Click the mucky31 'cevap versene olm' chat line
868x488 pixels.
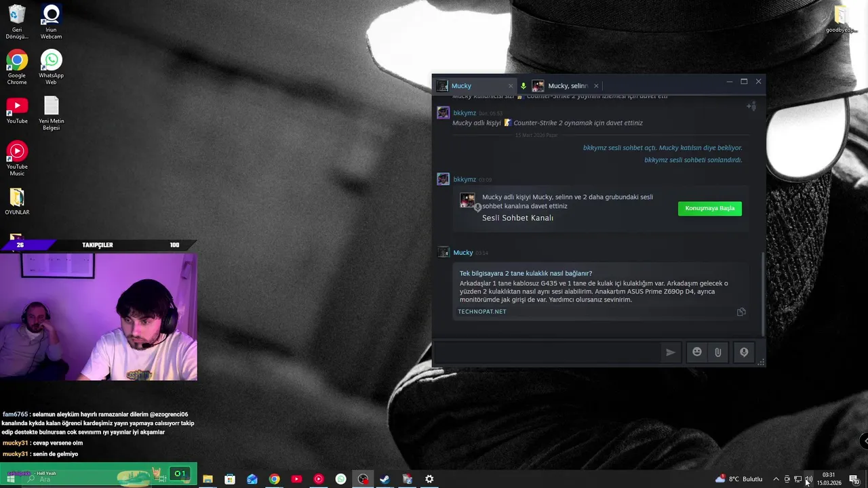(x=43, y=443)
